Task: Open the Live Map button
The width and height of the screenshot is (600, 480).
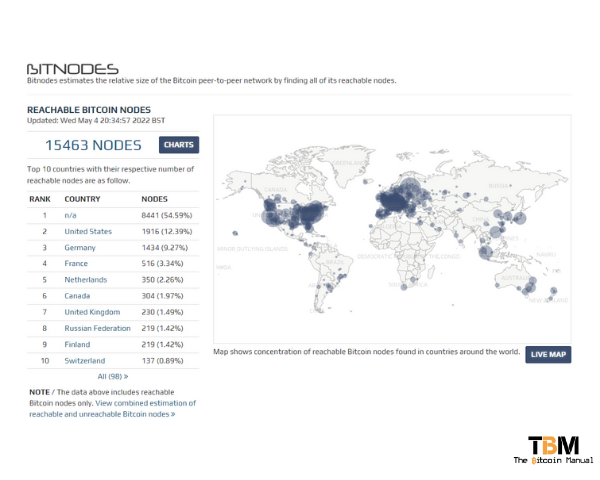Action: click(548, 354)
